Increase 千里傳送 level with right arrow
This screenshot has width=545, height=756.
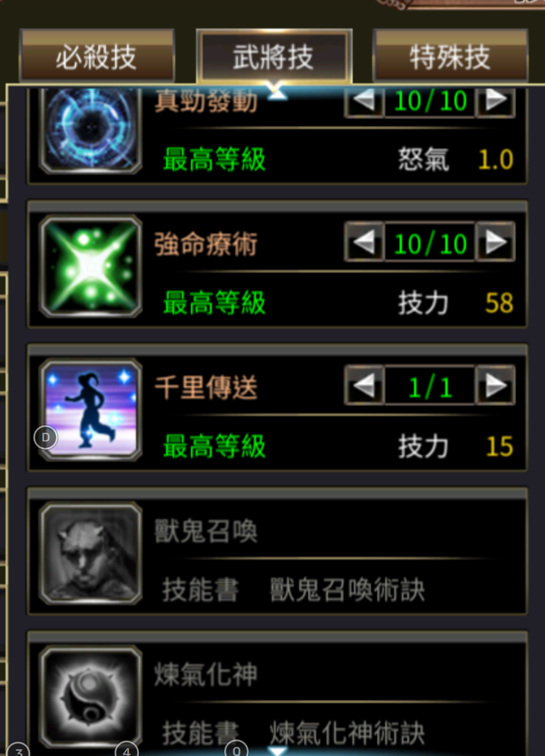pos(494,386)
